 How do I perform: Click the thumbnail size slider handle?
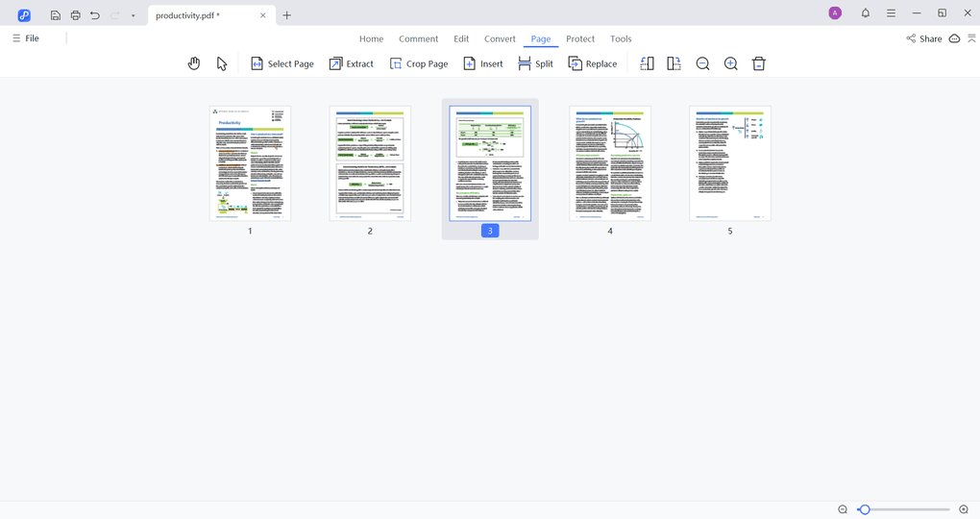[865, 509]
